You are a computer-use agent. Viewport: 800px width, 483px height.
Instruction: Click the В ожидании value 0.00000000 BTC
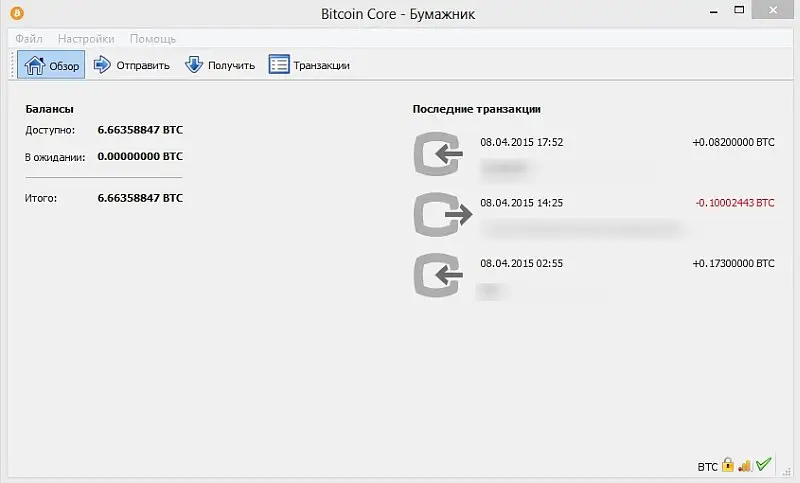pyautogui.click(x=140, y=157)
